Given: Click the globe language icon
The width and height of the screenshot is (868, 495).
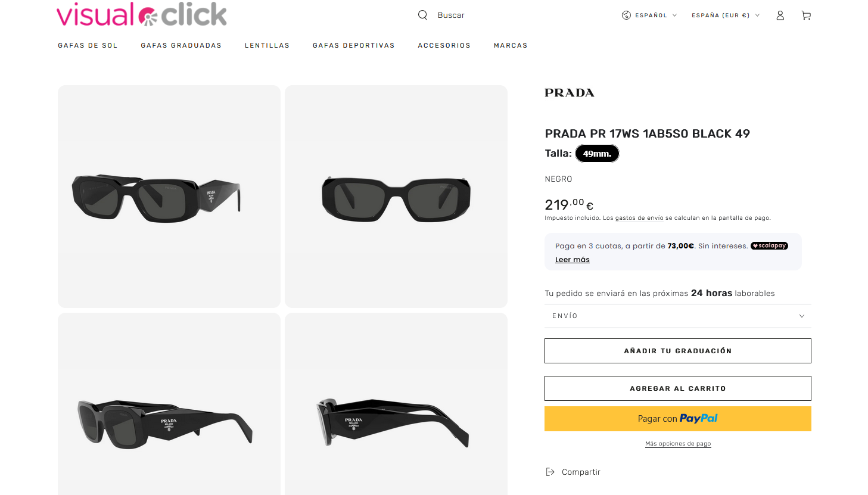Looking at the screenshot, I should [x=626, y=15].
